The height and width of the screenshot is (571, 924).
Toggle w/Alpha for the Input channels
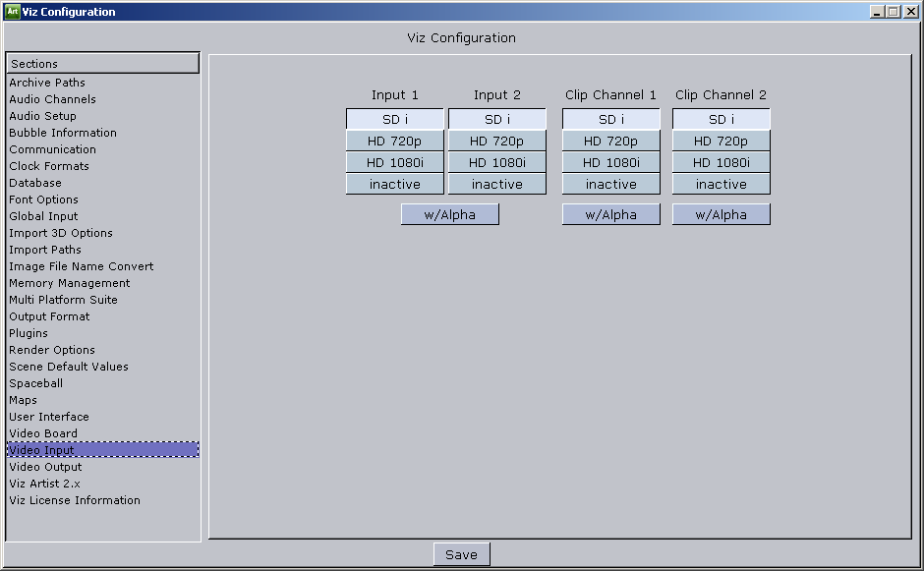(x=449, y=215)
